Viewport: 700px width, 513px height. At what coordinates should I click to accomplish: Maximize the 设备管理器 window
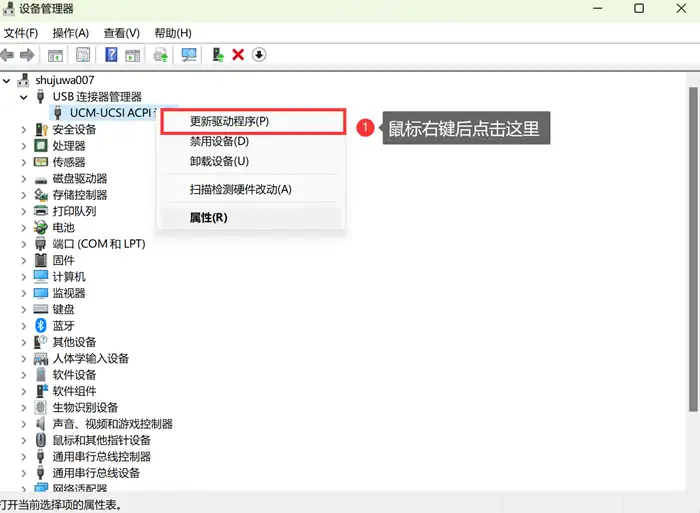(x=639, y=8)
